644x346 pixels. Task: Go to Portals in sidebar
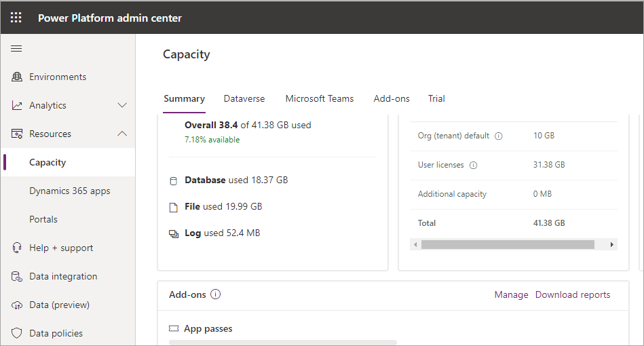click(x=43, y=220)
